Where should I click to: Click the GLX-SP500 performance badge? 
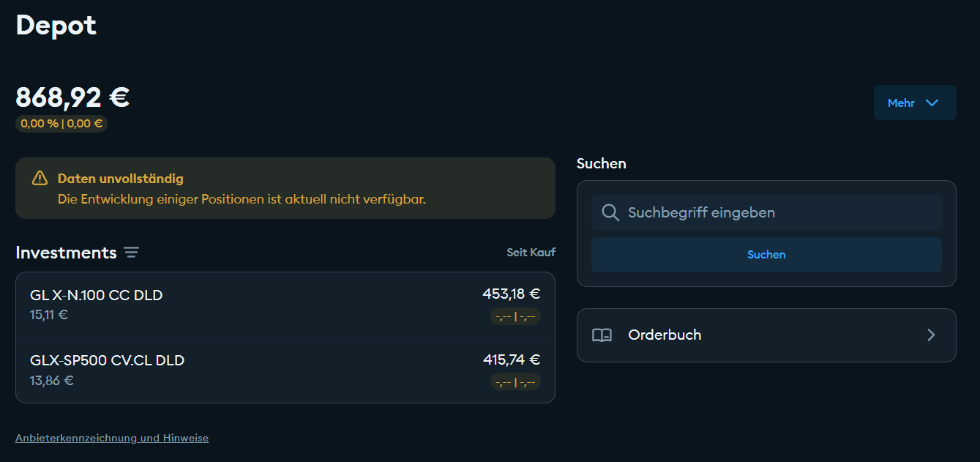click(515, 381)
